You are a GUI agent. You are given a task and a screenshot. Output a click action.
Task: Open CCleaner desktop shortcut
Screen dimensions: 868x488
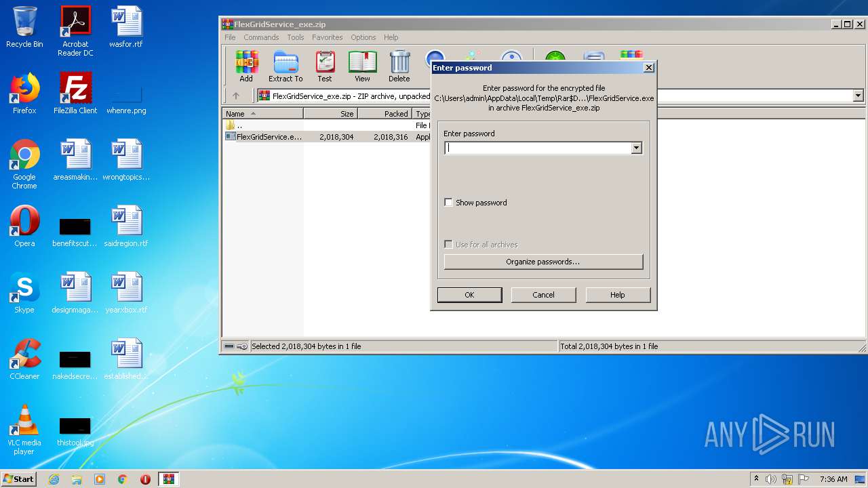click(24, 359)
